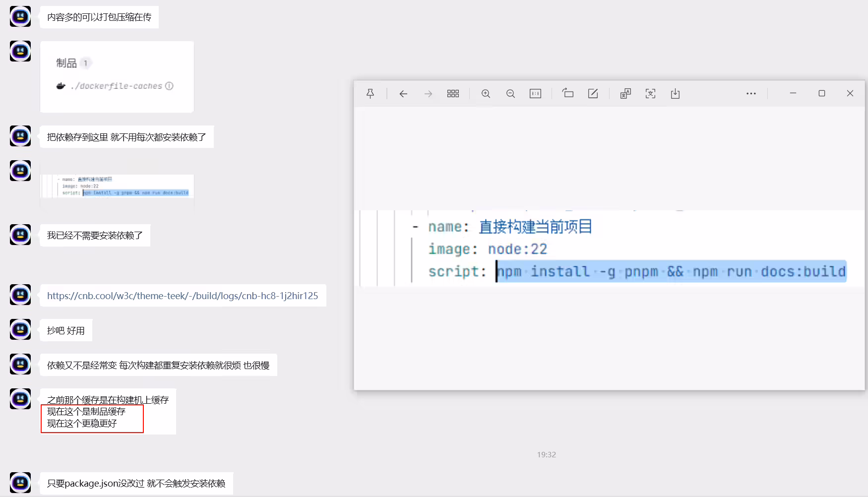Zoom in on the image

486,93
